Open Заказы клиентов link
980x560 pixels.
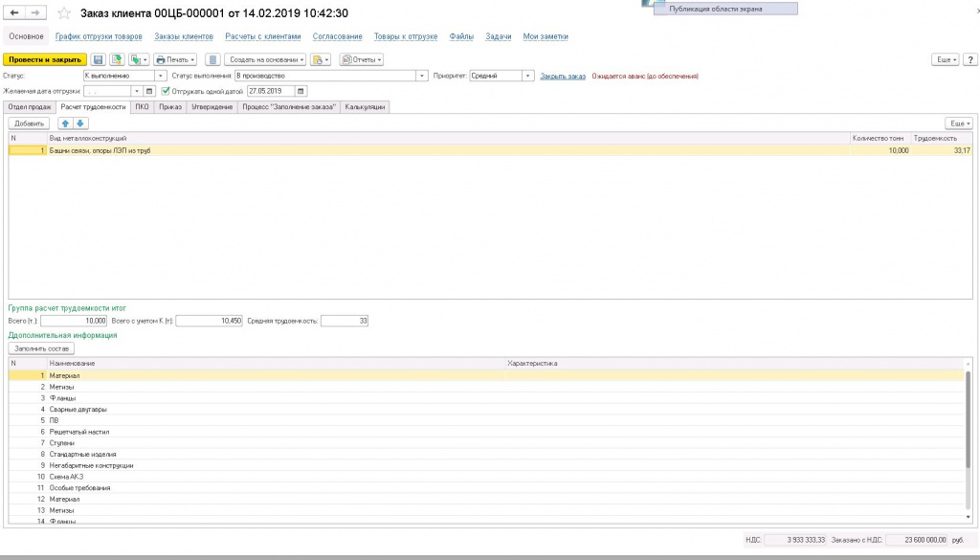tap(184, 36)
